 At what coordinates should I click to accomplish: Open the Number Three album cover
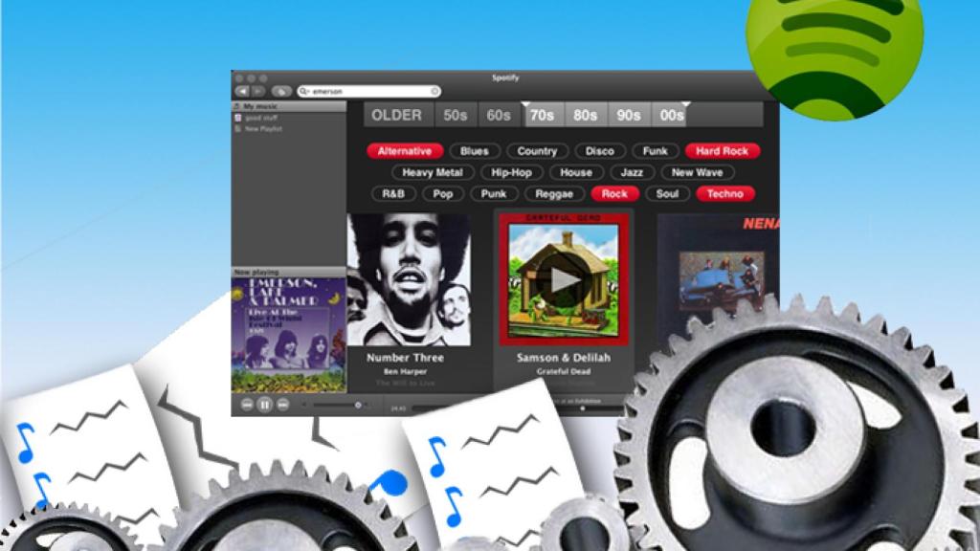click(x=409, y=279)
